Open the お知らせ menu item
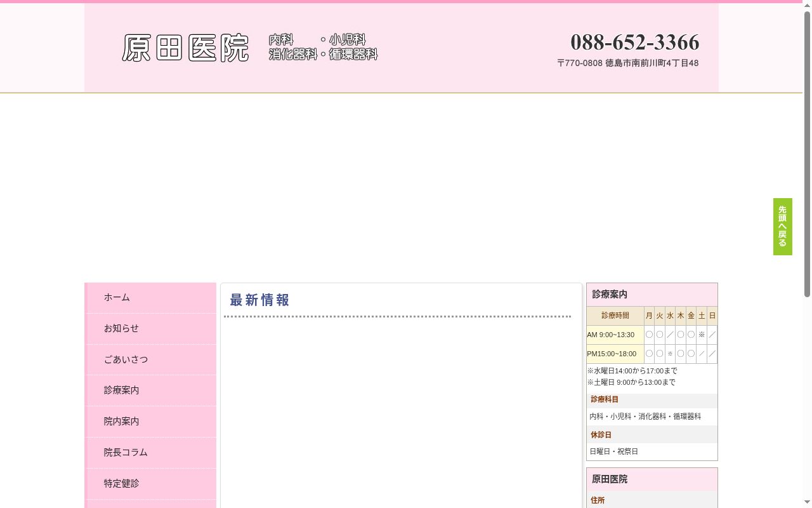 coord(151,328)
